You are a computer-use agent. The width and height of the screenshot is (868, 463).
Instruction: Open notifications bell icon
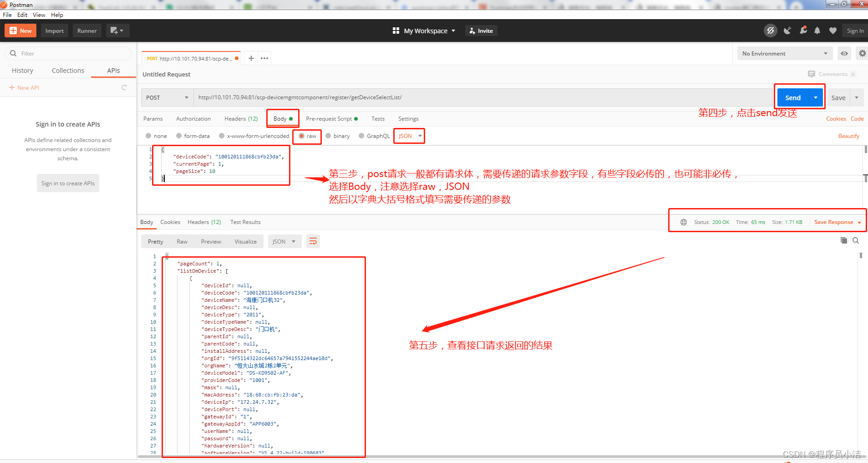point(817,31)
